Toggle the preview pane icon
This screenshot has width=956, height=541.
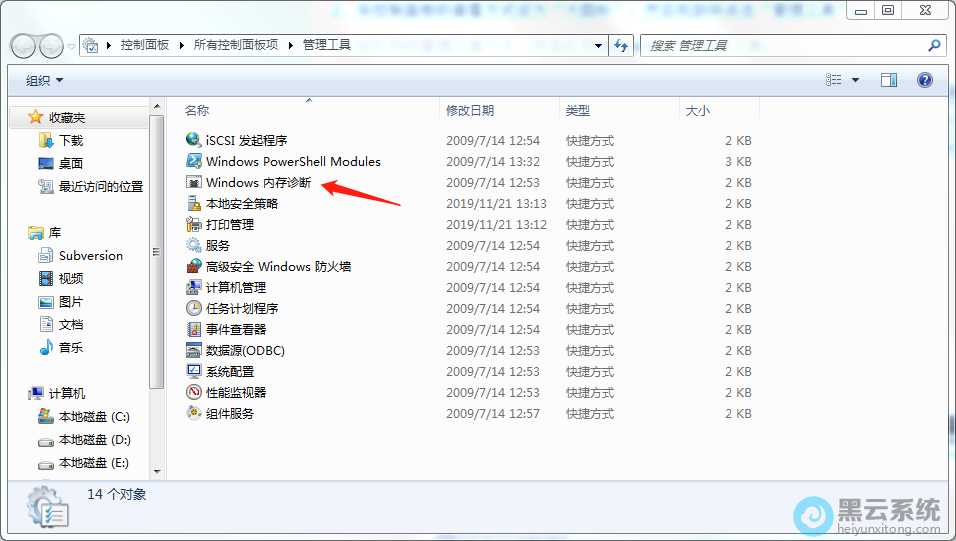click(889, 80)
